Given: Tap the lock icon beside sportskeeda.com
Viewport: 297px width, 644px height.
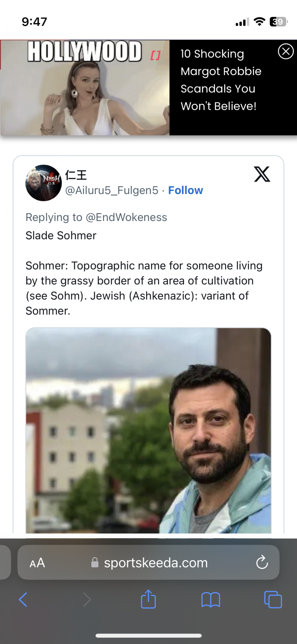Looking at the screenshot, I should pos(94,563).
